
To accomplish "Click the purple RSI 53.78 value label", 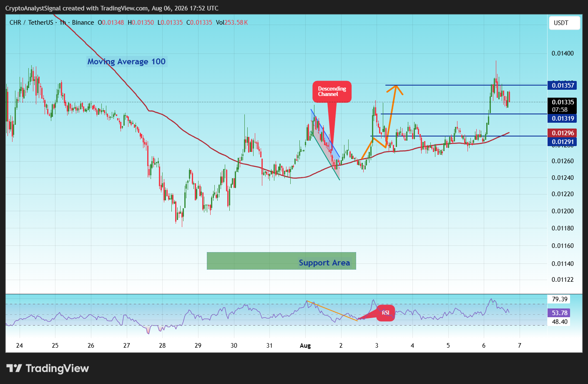I will point(558,313).
